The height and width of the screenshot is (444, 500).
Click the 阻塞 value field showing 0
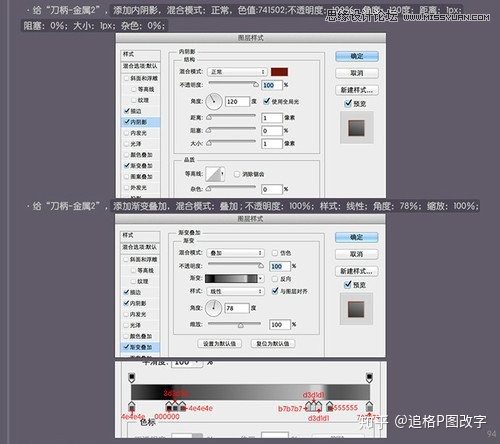tap(272, 131)
